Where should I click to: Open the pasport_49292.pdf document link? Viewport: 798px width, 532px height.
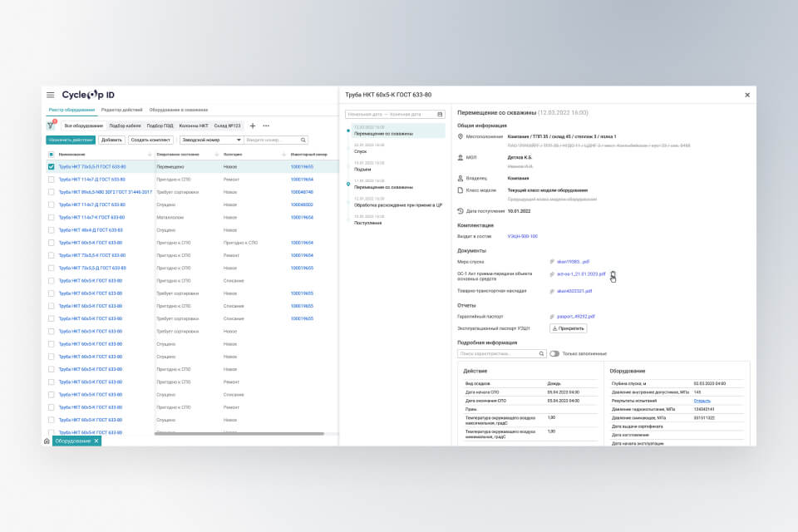pyautogui.click(x=575, y=316)
